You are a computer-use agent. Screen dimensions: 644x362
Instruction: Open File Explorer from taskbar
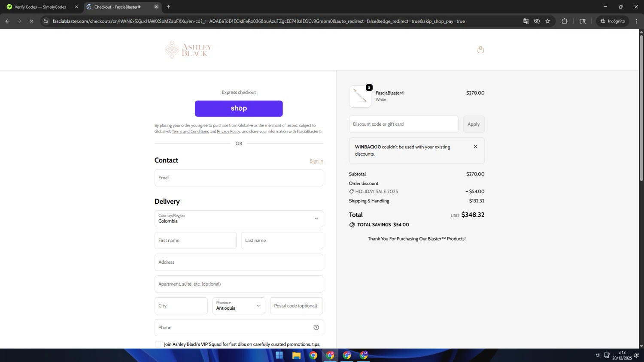[296, 355]
